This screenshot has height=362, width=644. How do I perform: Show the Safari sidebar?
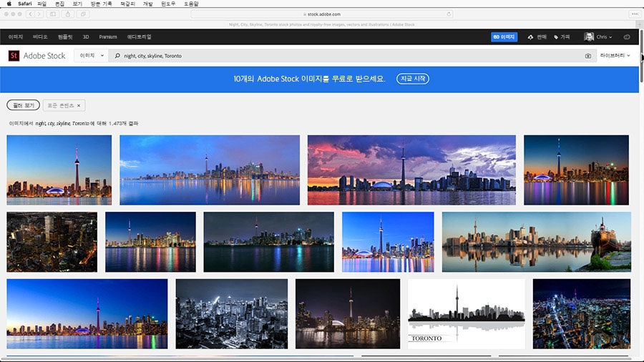(x=52, y=14)
